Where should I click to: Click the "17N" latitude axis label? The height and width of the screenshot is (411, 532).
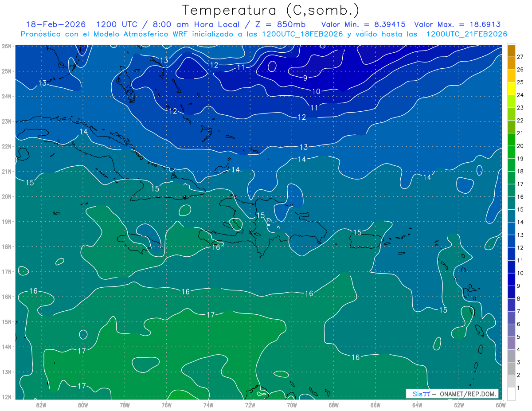[7, 271]
